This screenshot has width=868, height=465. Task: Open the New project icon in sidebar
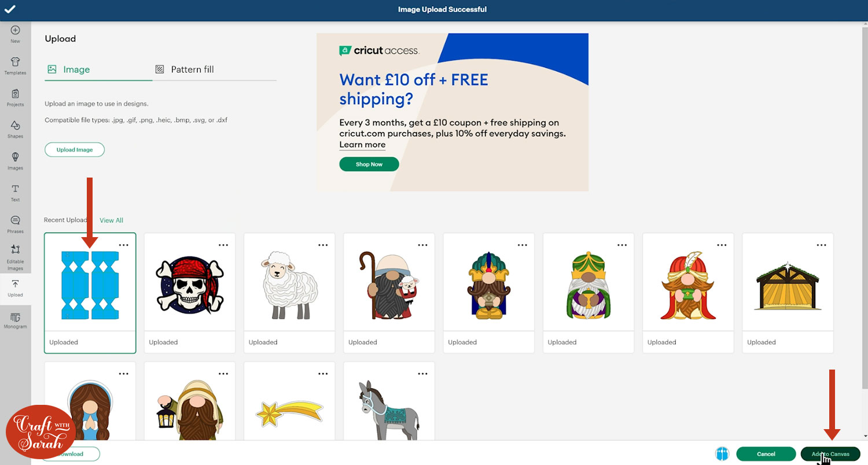tap(15, 30)
